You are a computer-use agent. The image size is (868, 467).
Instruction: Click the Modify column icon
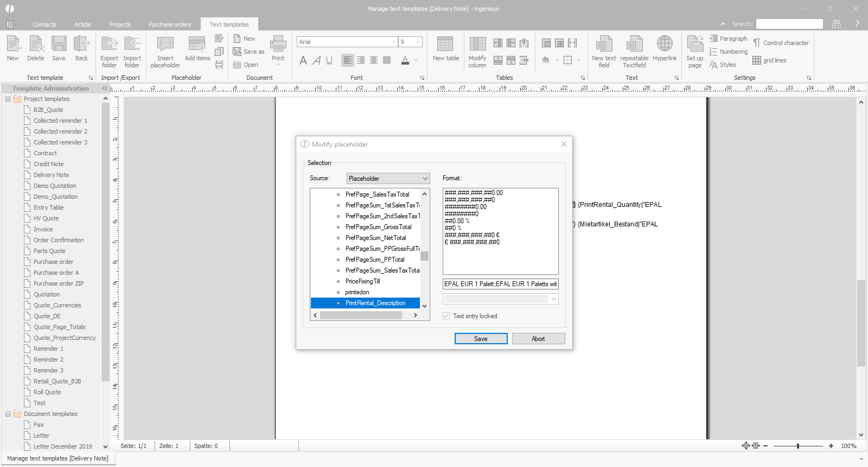click(x=477, y=45)
